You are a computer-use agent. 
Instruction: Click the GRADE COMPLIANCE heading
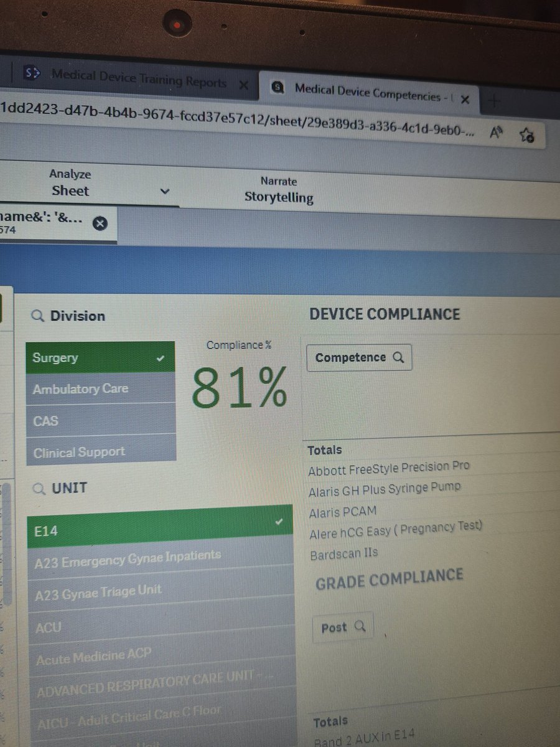389,580
